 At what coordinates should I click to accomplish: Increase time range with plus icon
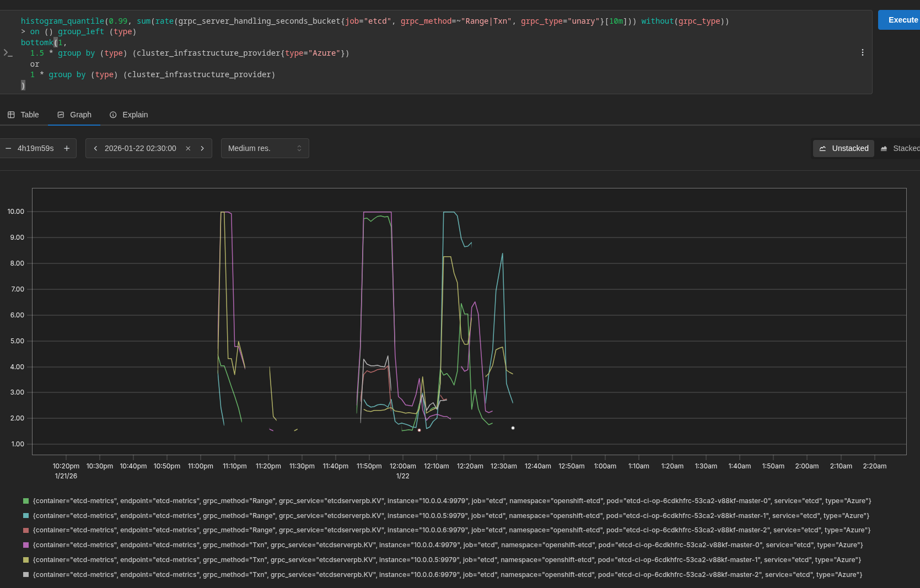pyautogui.click(x=67, y=148)
